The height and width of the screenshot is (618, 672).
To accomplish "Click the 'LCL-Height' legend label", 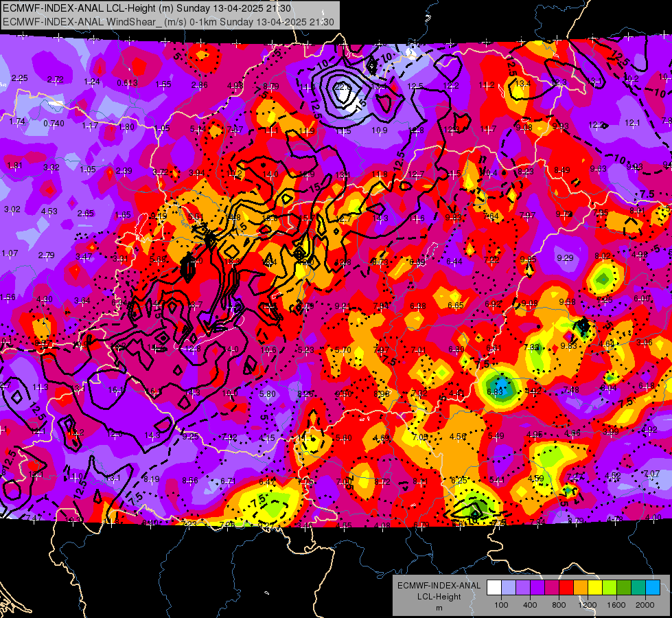I will click(x=439, y=597).
